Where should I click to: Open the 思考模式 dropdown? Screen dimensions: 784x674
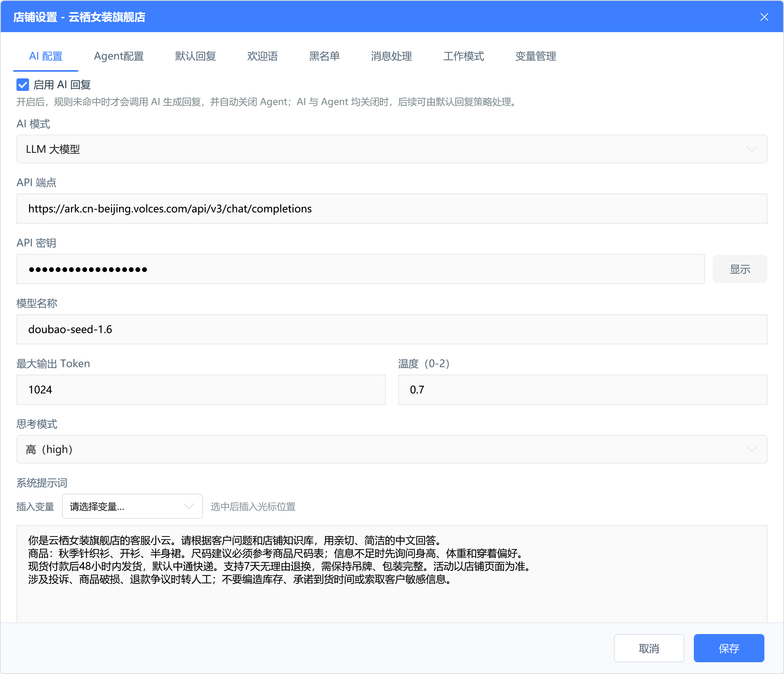coord(392,449)
